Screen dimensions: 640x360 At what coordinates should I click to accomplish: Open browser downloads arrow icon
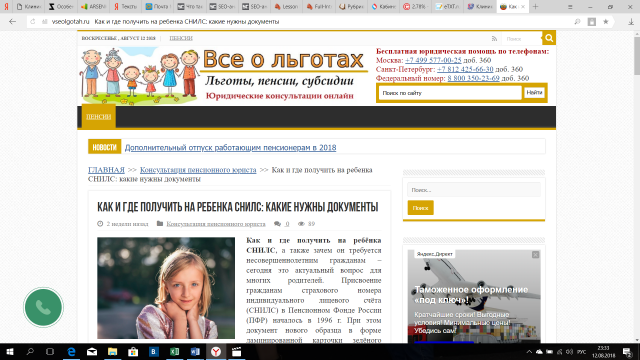(631, 22)
